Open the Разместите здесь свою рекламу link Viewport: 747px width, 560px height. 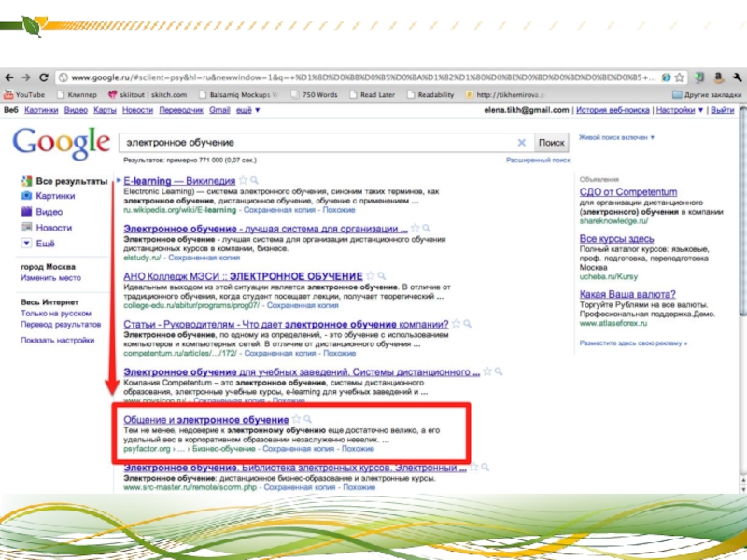tap(634, 343)
